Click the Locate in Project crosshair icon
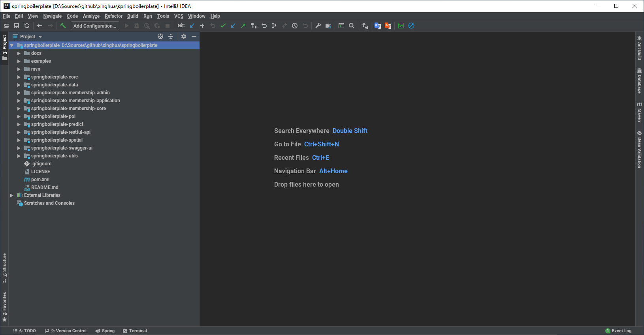 pos(160,36)
